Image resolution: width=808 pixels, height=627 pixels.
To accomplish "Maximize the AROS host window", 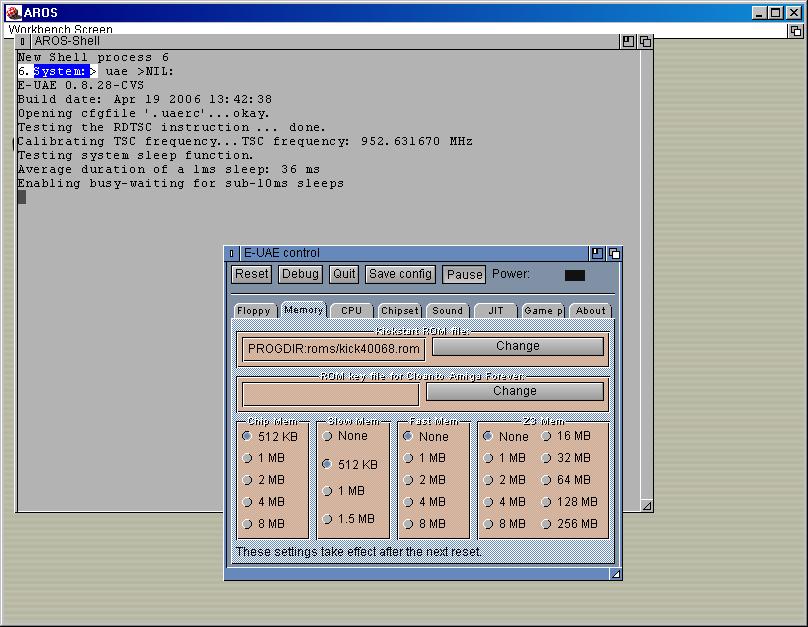I will pyautogui.click(x=776, y=13).
